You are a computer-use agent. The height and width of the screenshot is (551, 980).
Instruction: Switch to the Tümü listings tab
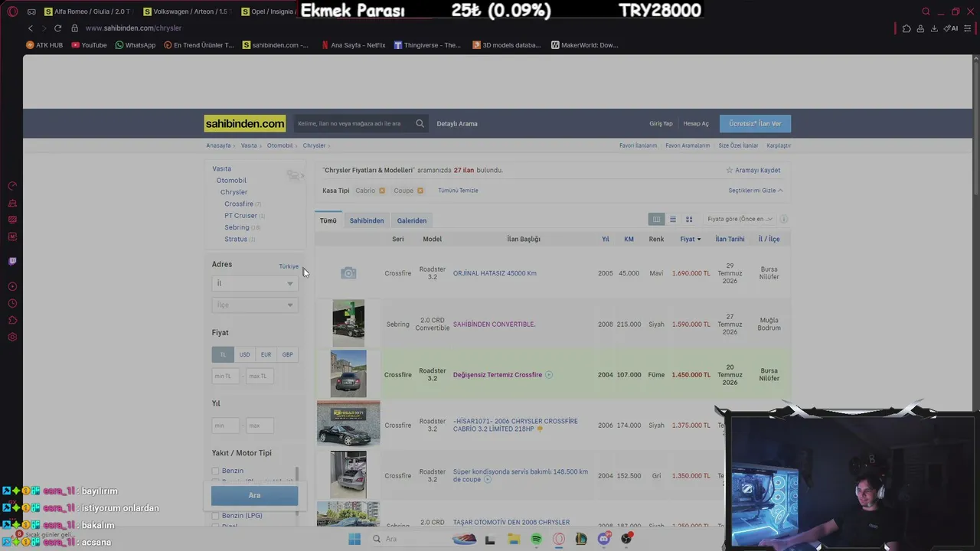328,220
